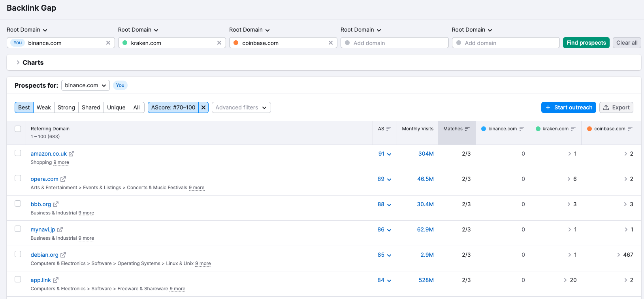644x299 pixels.
Task: Open mynavi.jp external link icon
Action: click(60, 229)
